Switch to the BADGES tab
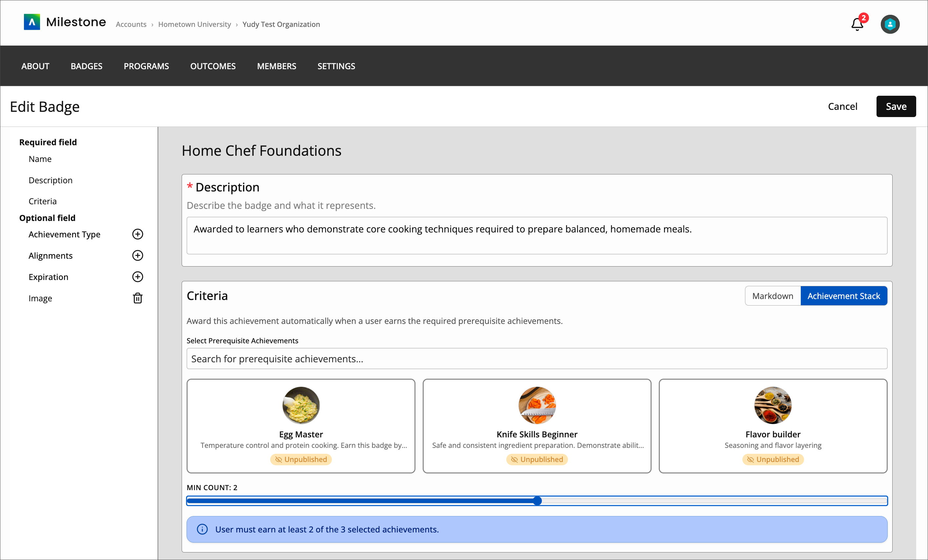 pyautogui.click(x=86, y=66)
